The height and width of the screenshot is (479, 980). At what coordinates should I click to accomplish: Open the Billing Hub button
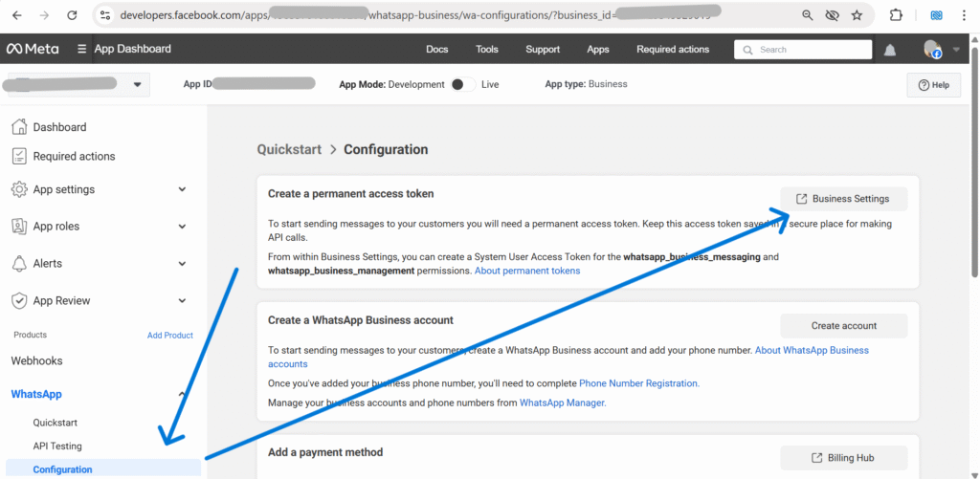coord(843,458)
